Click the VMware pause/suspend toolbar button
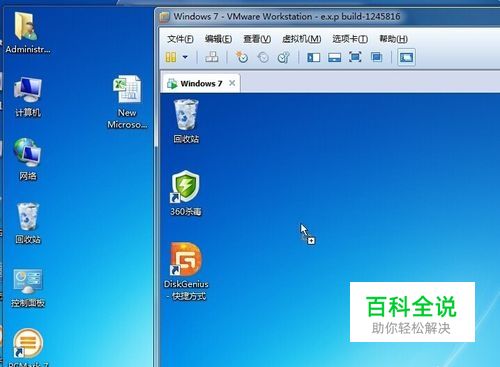The width and height of the screenshot is (500, 367). point(171,57)
